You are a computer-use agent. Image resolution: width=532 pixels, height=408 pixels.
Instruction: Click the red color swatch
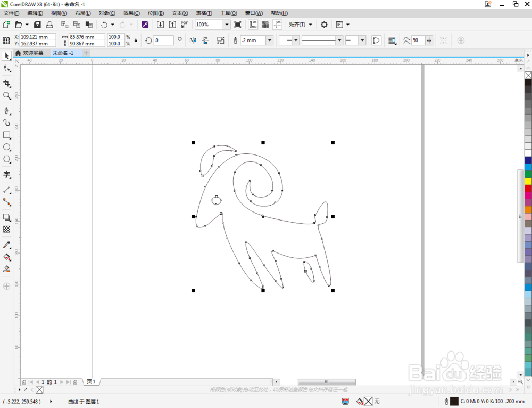528,188
